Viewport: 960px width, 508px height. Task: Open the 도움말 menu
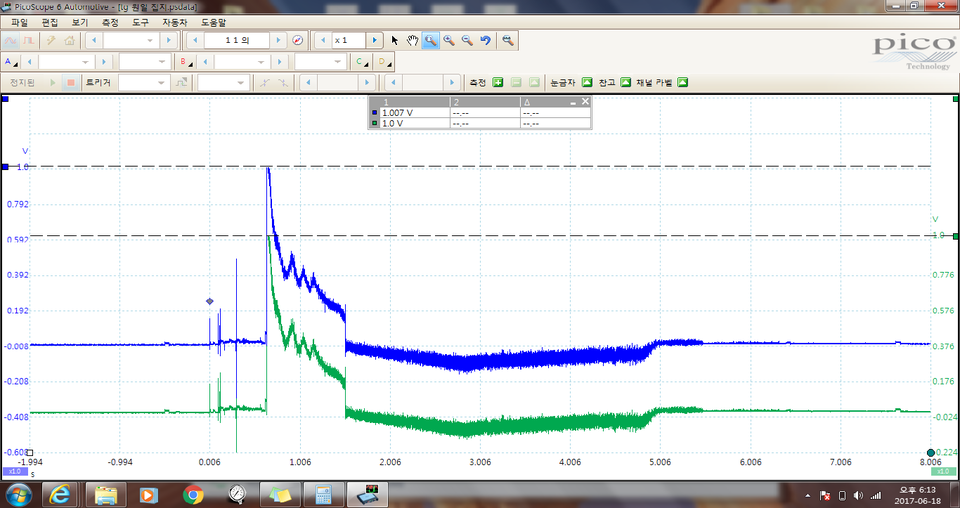coord(214,23)
